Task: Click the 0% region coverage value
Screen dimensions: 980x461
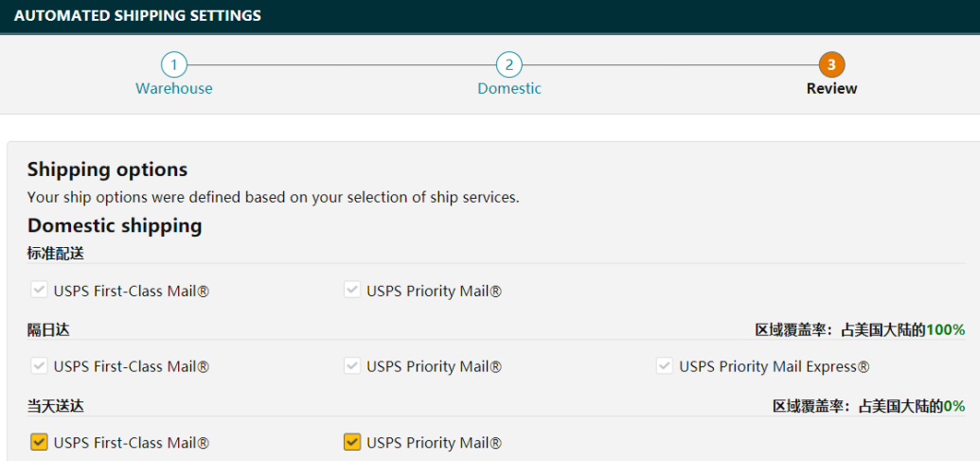Action: click(x=953, y=405)
